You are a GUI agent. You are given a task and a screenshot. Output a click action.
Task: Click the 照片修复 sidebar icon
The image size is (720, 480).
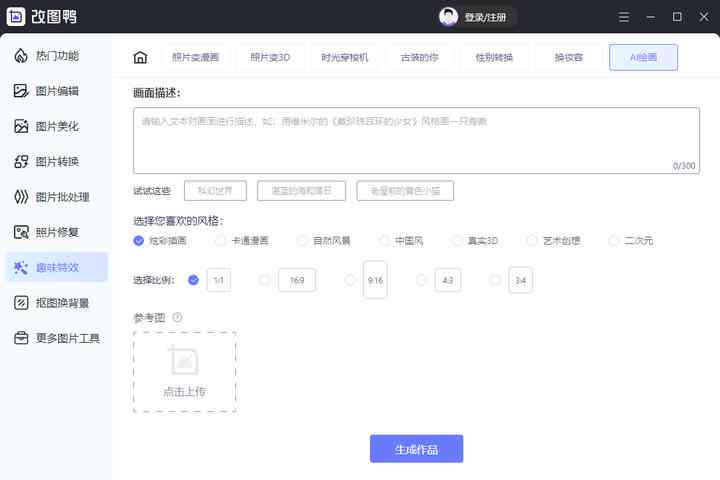[x=21, y=232]
